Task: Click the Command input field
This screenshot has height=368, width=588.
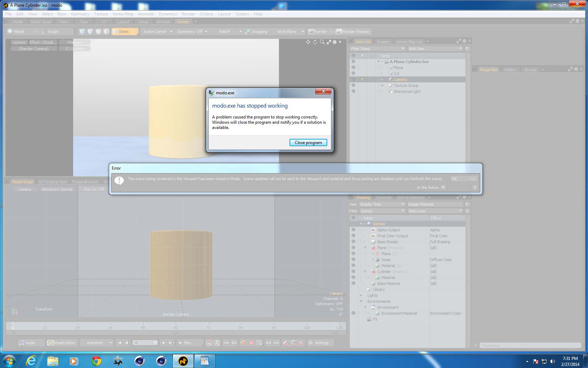Action: coord(530,346)
